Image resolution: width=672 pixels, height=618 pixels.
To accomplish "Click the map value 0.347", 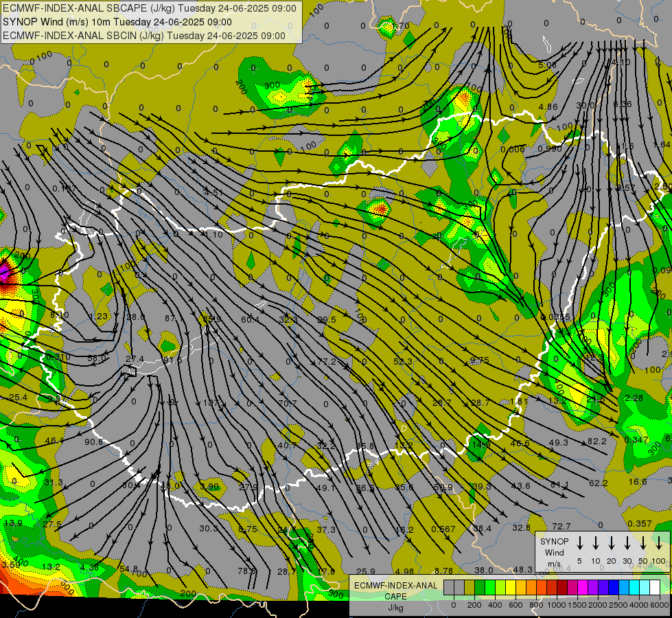I will click(x=636, y=439).
